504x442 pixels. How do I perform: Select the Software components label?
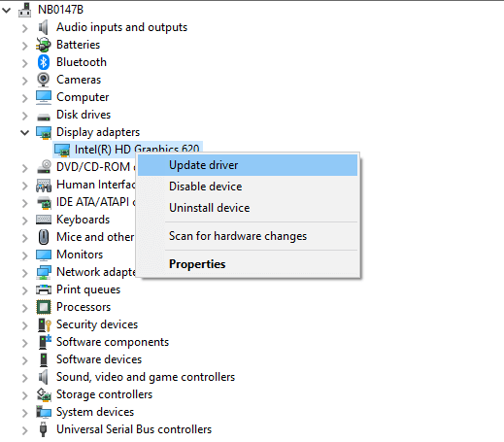coord(113,342)
